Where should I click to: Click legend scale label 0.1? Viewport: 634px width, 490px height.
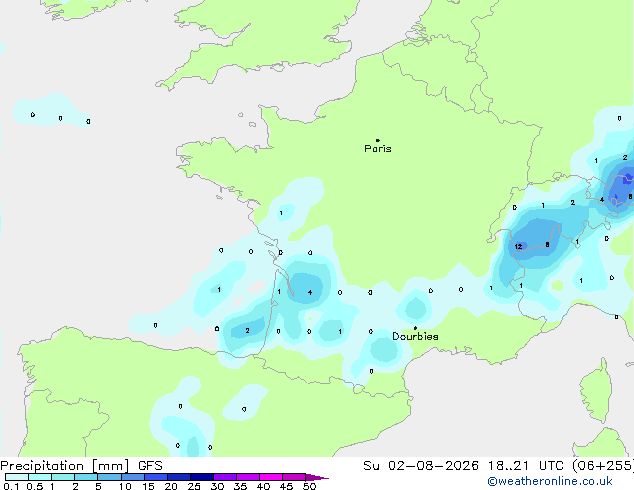pos(11,486)
